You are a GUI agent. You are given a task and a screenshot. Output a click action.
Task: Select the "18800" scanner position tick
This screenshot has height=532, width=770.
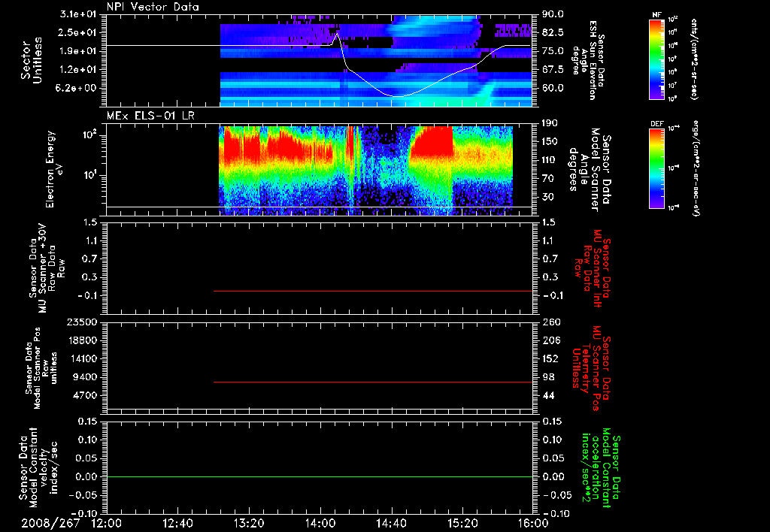tap(83, 340)
